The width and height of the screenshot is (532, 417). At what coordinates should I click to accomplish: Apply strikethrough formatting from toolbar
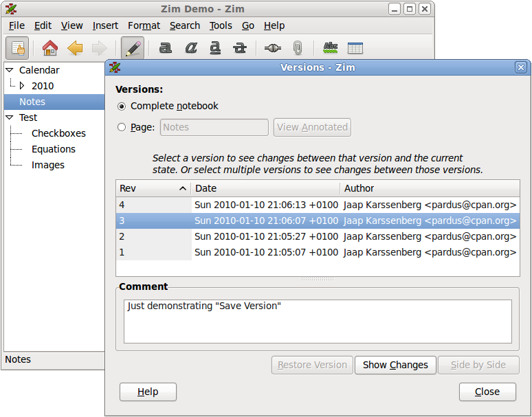240,48
